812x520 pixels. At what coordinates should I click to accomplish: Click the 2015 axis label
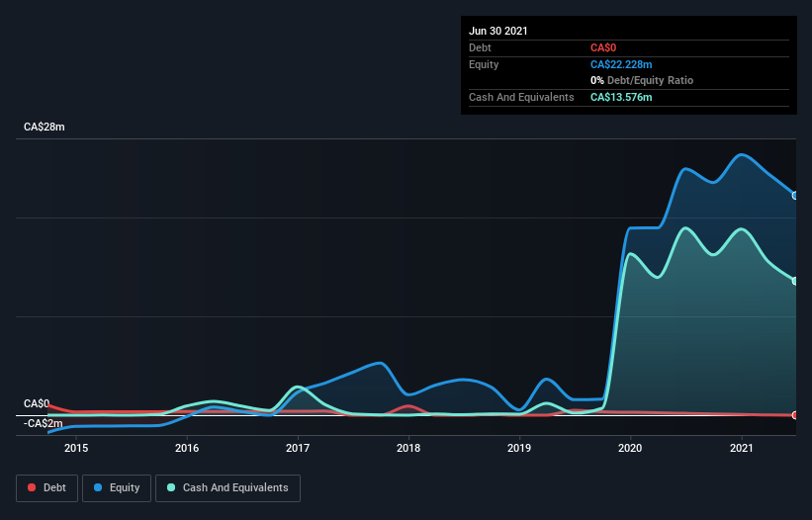[76, 448]
